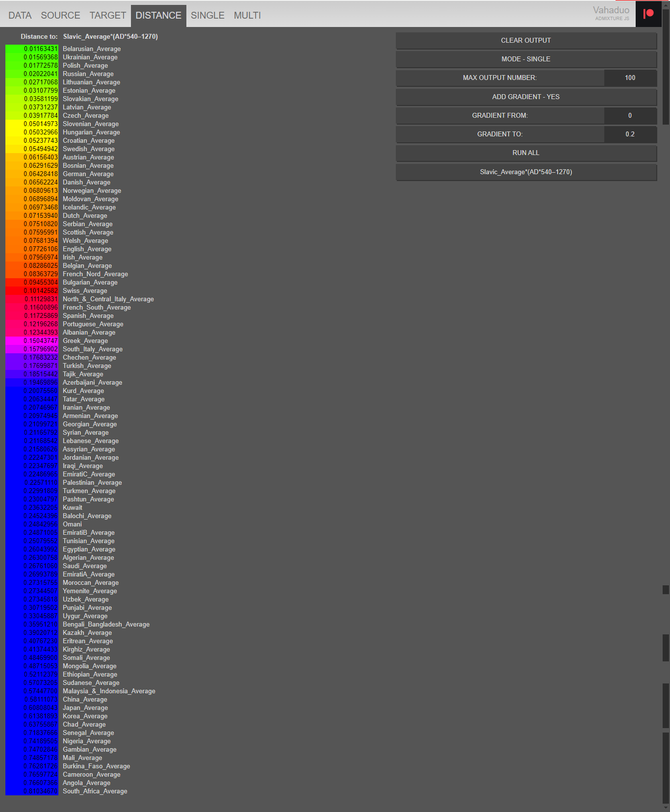Viewport: 670px width, 812px height.
Task: Select German_Average in the output
Action: coord(88,174)
